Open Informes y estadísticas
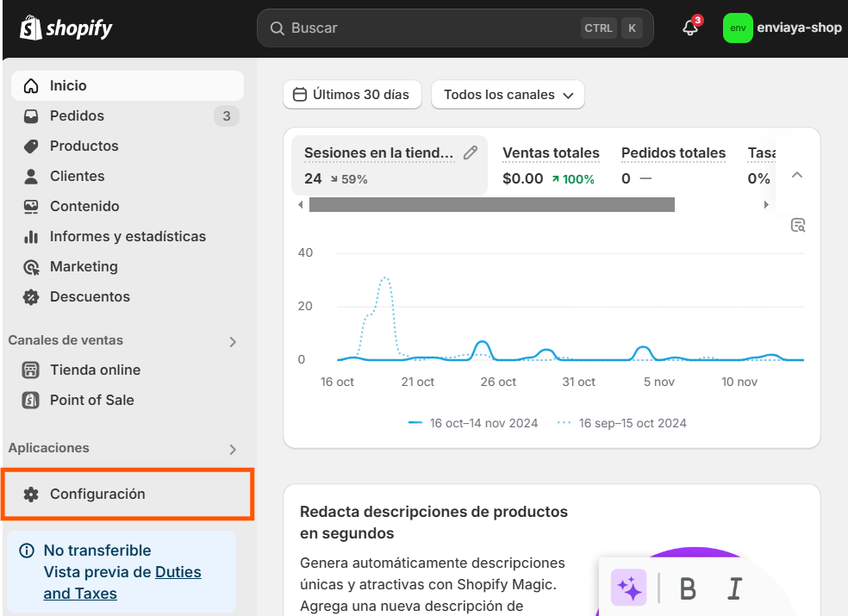 coord(127,237)
